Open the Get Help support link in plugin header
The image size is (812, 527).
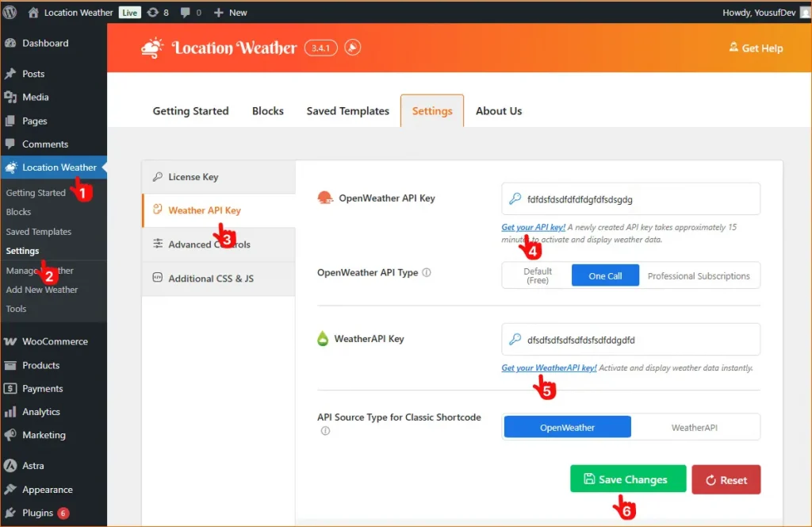pyautogui.click(x=756, y=48)
